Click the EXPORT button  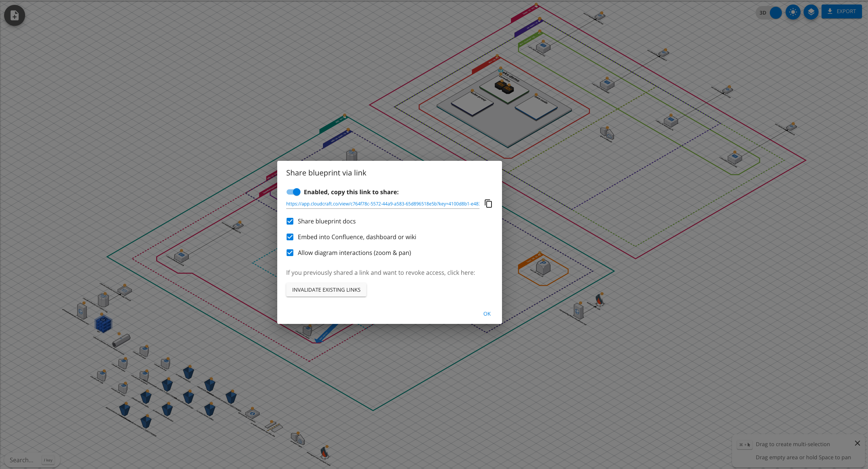click(841, 12)
